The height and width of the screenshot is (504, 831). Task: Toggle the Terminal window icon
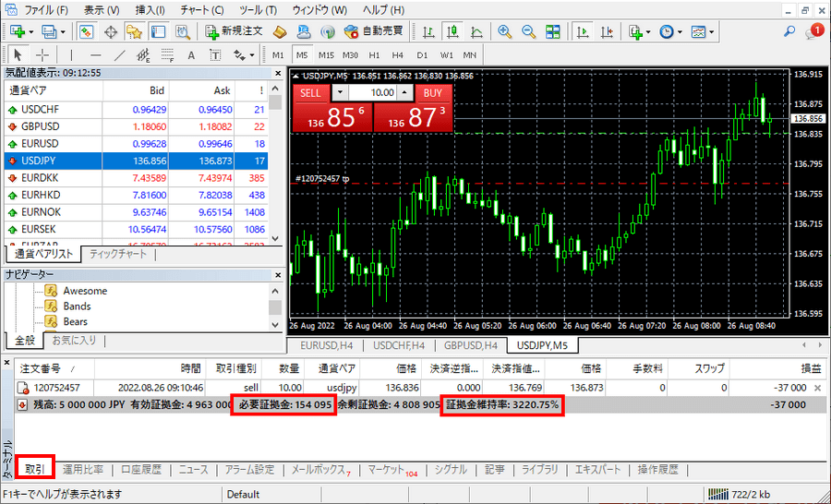pyautogui.click(x=159, y=31)
